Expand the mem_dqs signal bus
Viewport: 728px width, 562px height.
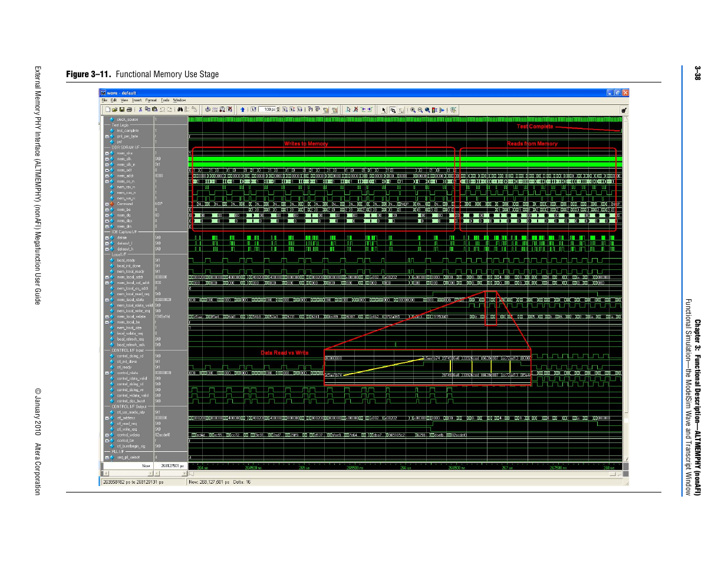(x=107, y=221)
